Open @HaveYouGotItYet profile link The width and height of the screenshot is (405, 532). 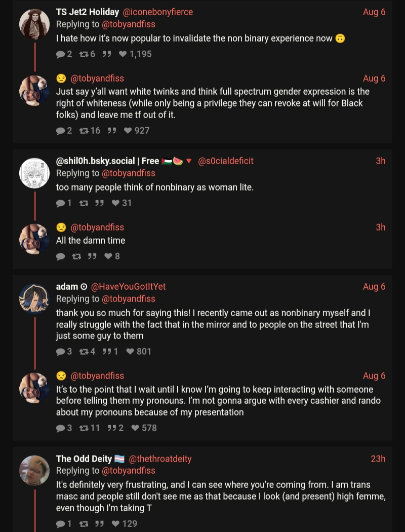point(129,286)
